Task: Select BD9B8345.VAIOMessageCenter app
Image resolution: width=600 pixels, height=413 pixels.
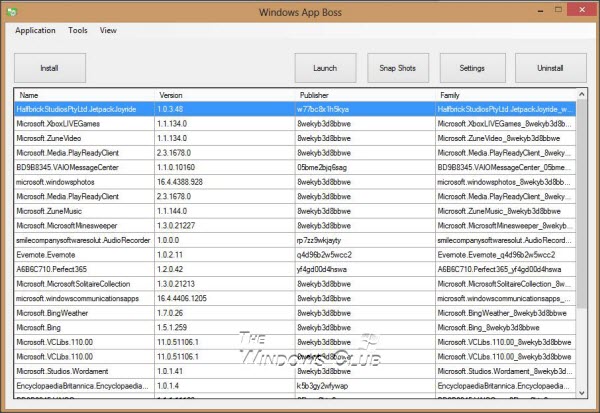Action: [x=295, y=167]
